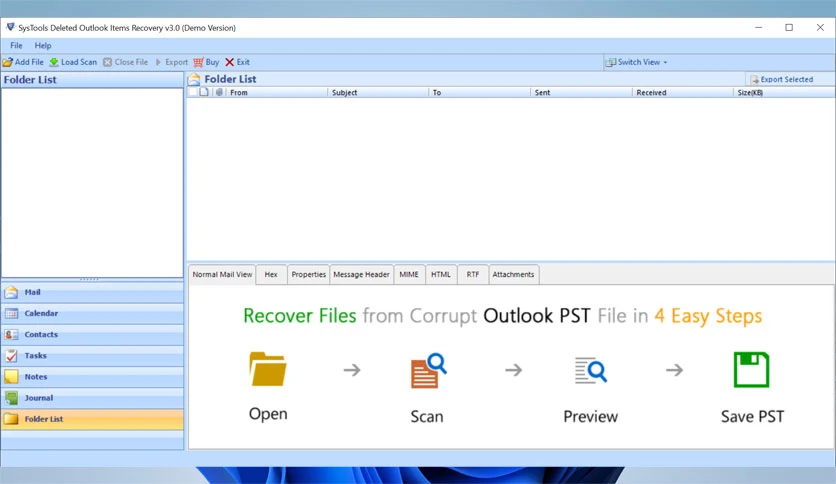Click the Folder List header envelope icon
The width and height of the screenshot is (836, 484).
coord(194,79)
